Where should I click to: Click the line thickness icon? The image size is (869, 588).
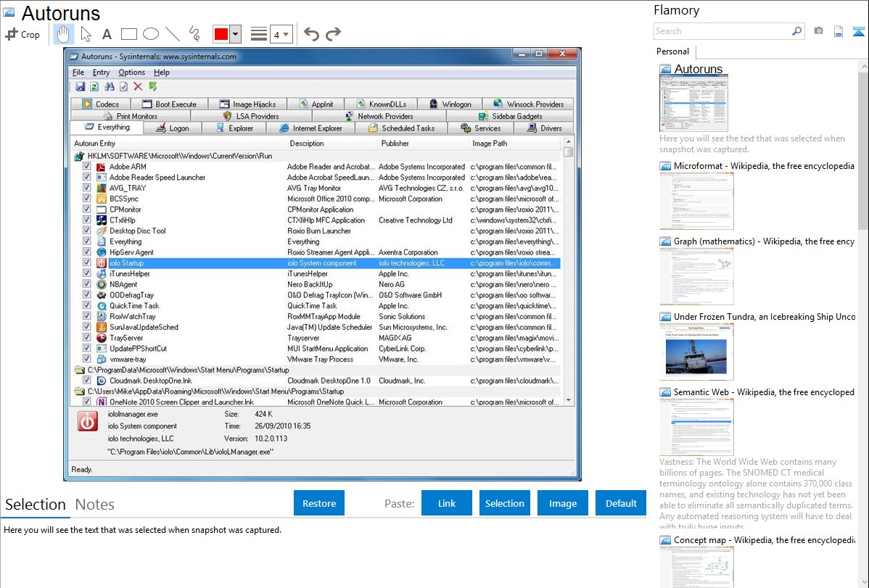coord(259,34)
